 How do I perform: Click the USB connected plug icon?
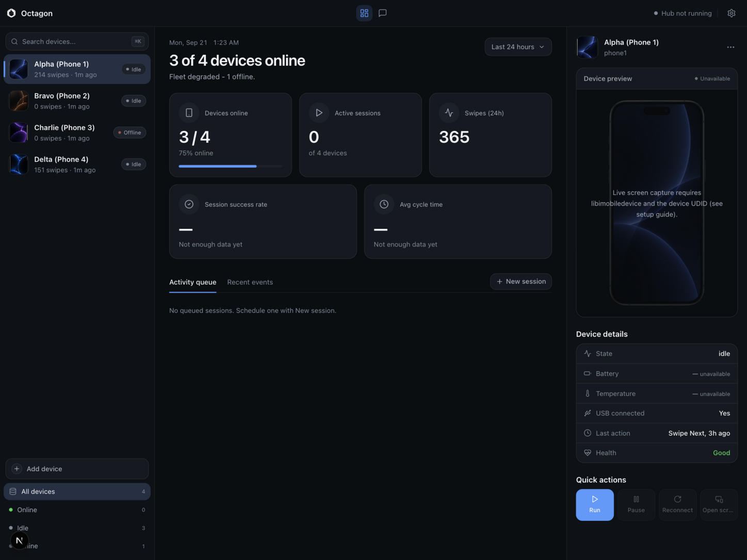(x=587, y=413)
